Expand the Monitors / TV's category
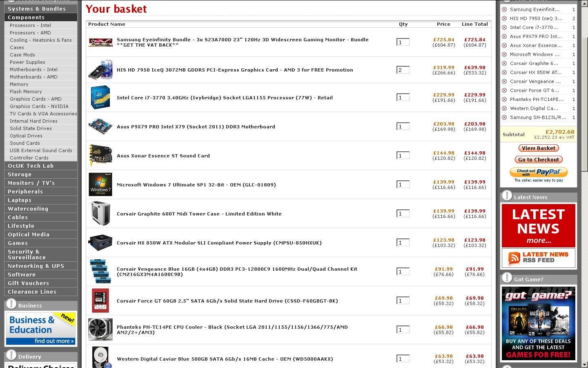588x368 pixels. click(x=31, y=183)
